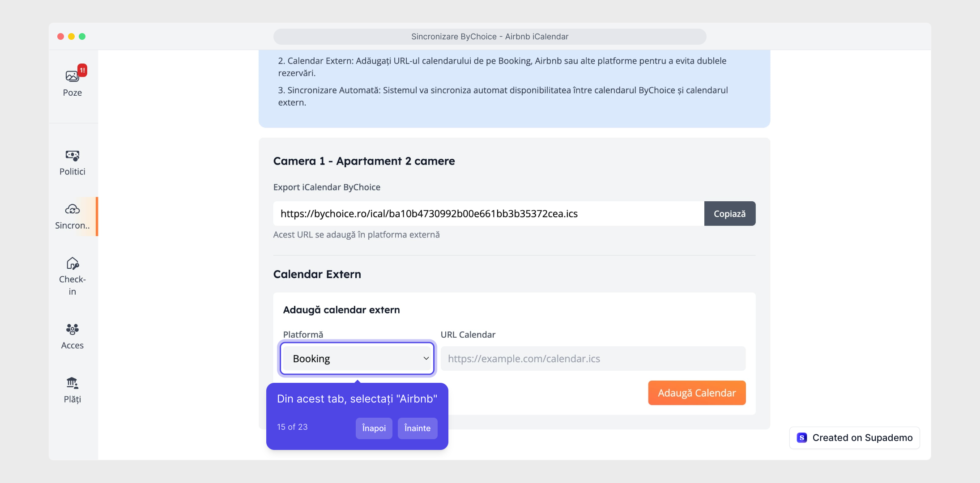Copy the iCalendar export URL with Copiază
980x483 pixels.
(729, 214)
